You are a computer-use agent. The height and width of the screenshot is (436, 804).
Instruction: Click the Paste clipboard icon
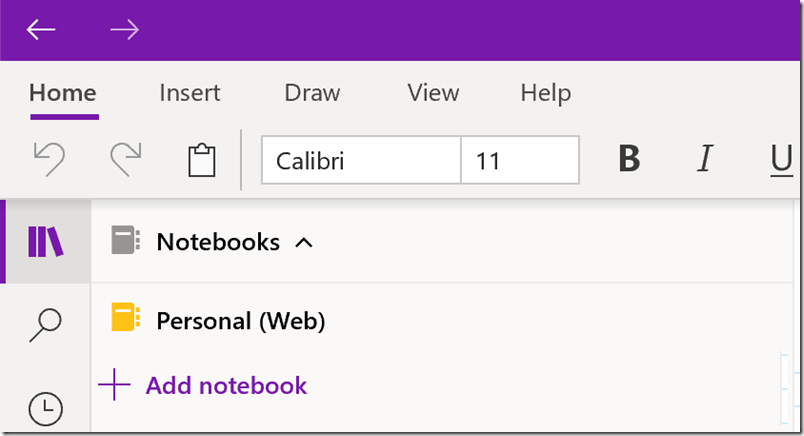[202, 160]
